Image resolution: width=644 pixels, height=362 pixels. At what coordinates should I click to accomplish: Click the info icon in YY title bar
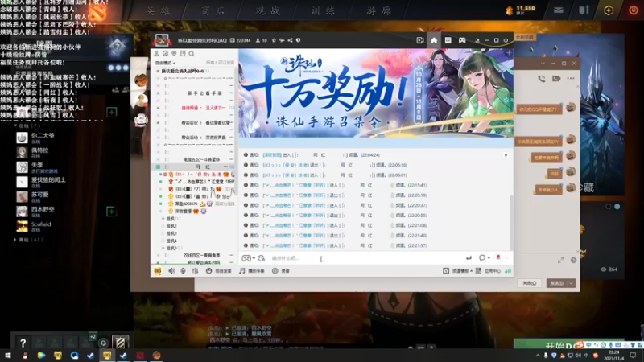point(298,40)
